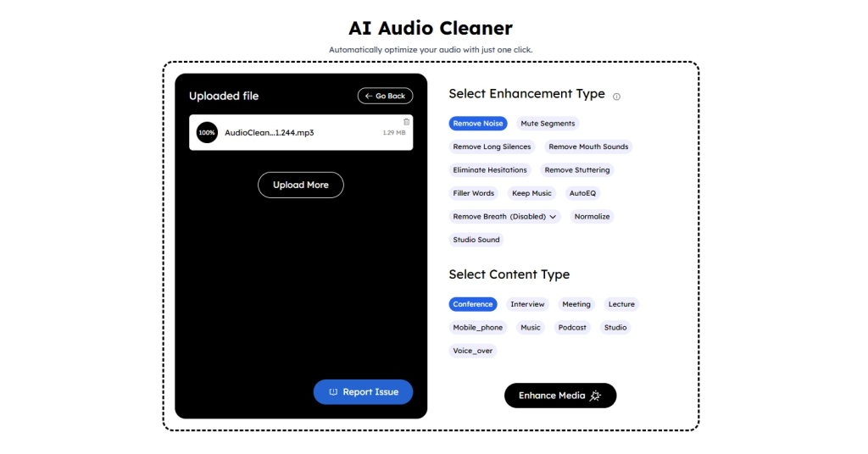Select Interview content type
The width and height of the screenshot is (868, 454).
tap(527, 304)
